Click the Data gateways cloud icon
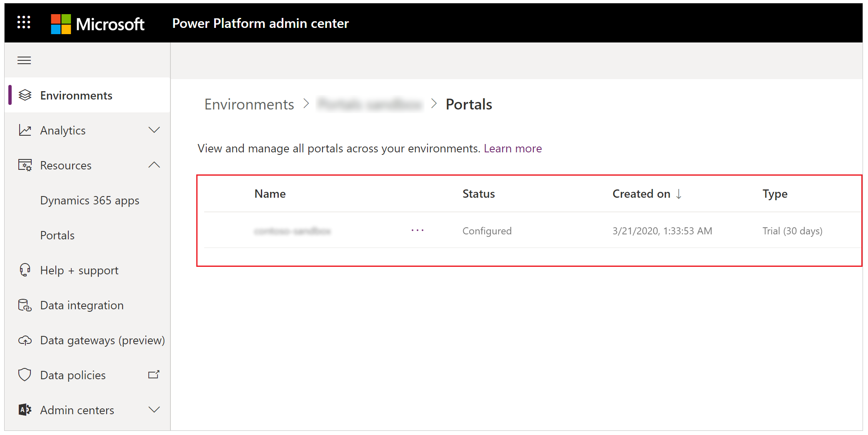868x435 pixels. (25, 340)
